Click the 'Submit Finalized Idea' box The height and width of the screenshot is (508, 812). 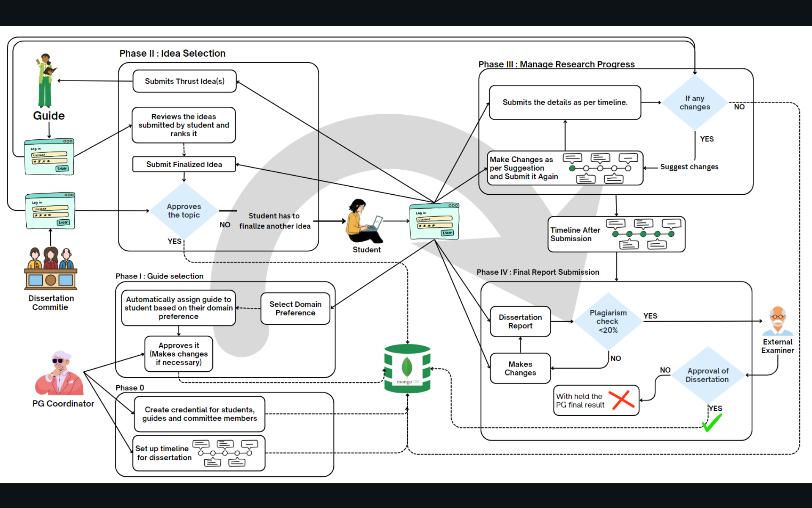(x=184, y=164)
